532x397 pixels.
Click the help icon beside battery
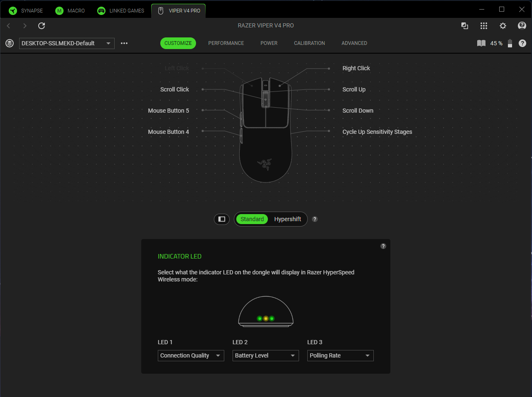pyautogui.click(x=522, y=43)
